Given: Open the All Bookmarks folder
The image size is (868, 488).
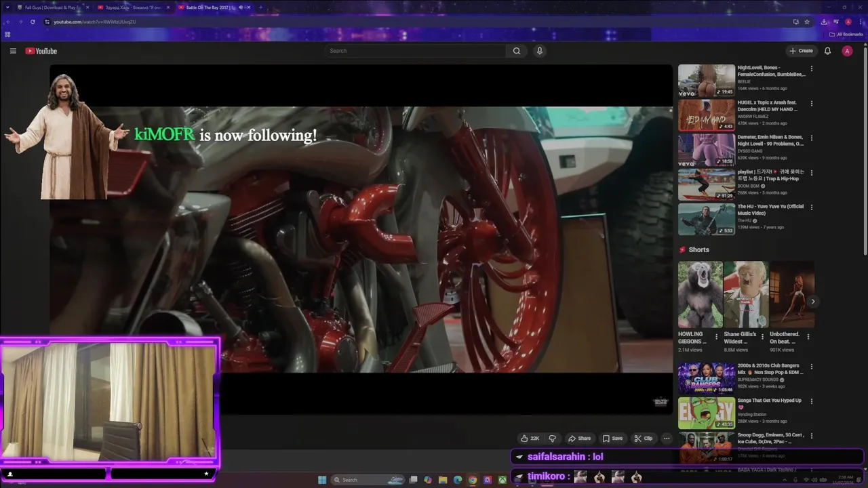Looking at the screenshot, I should click(x=846, y=34).
